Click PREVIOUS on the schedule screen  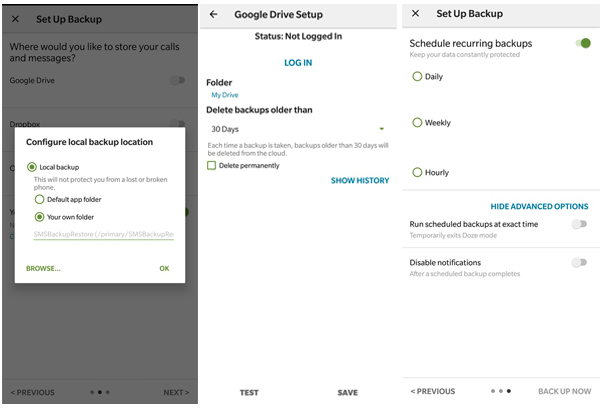[433, 391]
